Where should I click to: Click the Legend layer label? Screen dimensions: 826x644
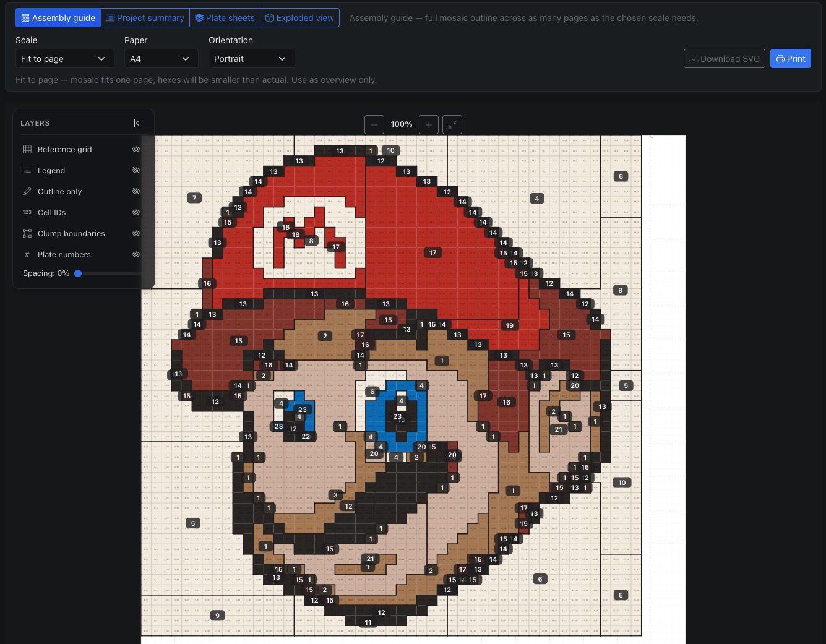click(51, 170)
